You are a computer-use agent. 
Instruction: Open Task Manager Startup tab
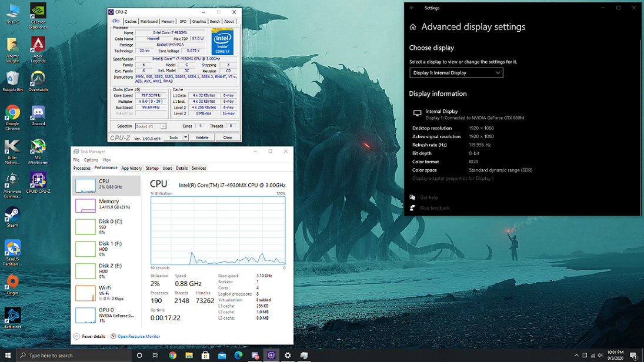click(152, 168)
